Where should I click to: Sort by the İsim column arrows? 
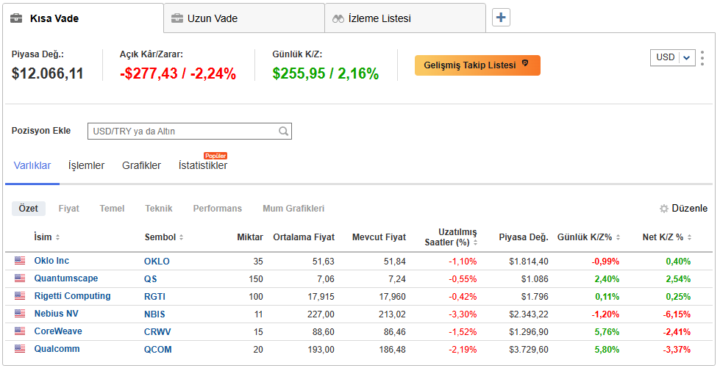click(58, 237)
